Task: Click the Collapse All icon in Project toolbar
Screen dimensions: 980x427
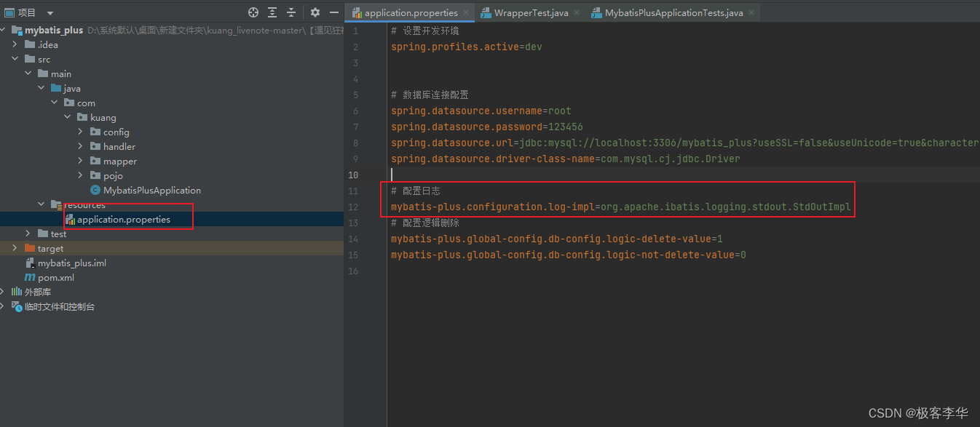Action: (x=291, y=12)
